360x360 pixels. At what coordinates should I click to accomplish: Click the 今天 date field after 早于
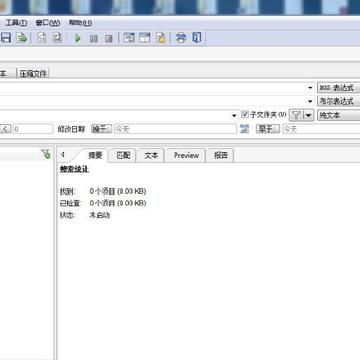(x=321, y=129)
